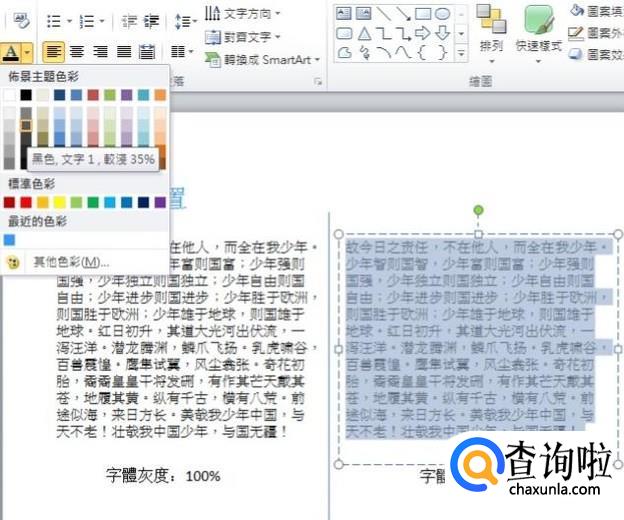Toggle center text alignment

tap(77, 52)
